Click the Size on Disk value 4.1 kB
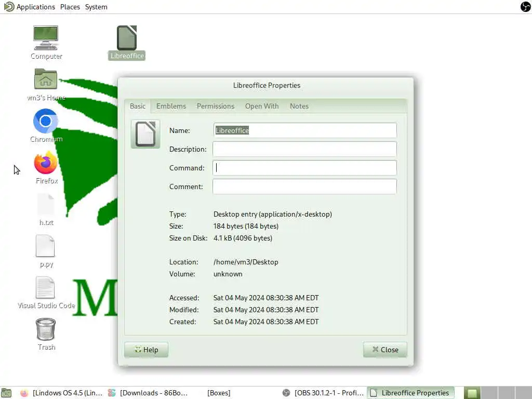 pos(243,238)
